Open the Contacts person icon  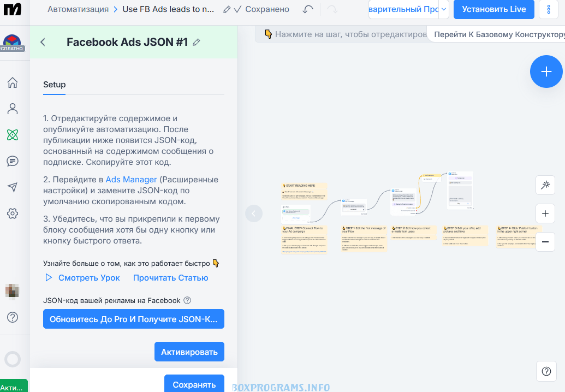pyautogui.click(x=12, y=109)
